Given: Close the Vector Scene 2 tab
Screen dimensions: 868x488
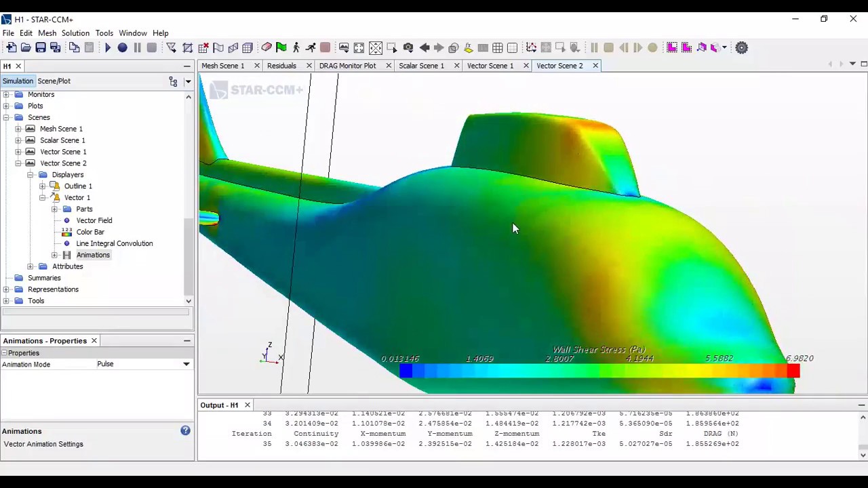Looking at the screenshot, I should [595, 66].
